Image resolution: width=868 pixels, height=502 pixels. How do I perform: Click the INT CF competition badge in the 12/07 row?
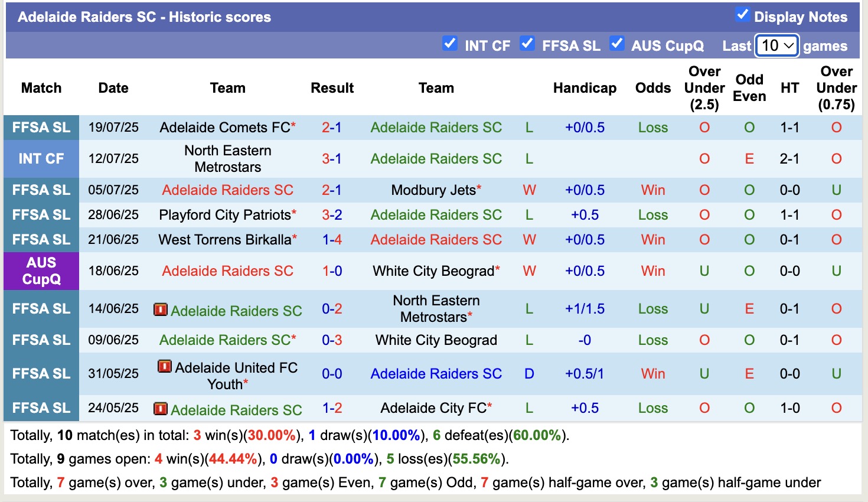[41, 158]
